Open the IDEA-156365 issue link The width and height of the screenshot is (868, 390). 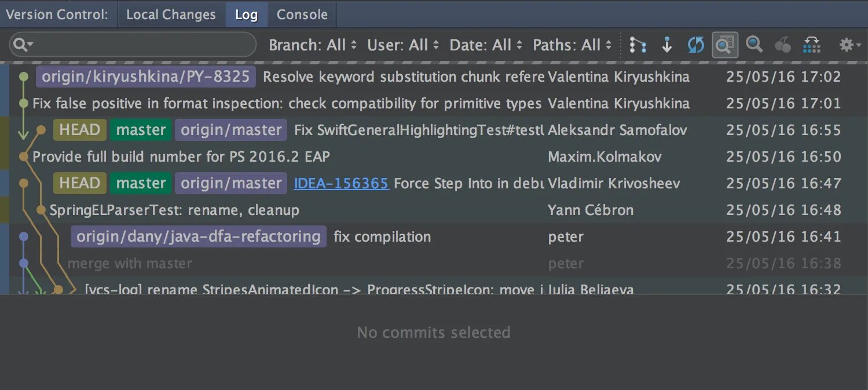click(x=341, y=184)
